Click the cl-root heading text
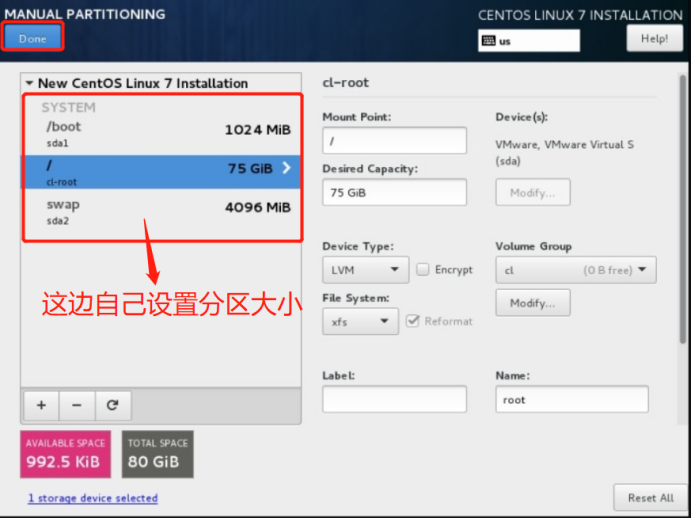This screenshot has height=518, width=692. (346, 83)
